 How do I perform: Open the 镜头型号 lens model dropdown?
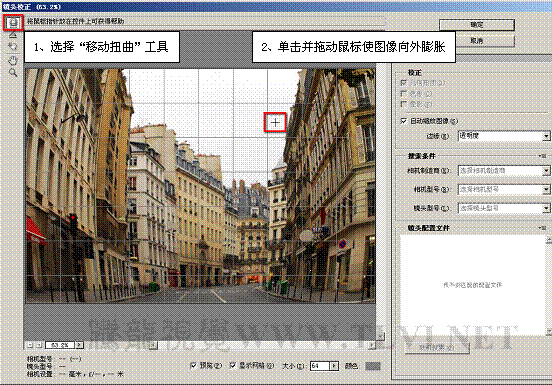pyautogui.click(x=504, y=208)
